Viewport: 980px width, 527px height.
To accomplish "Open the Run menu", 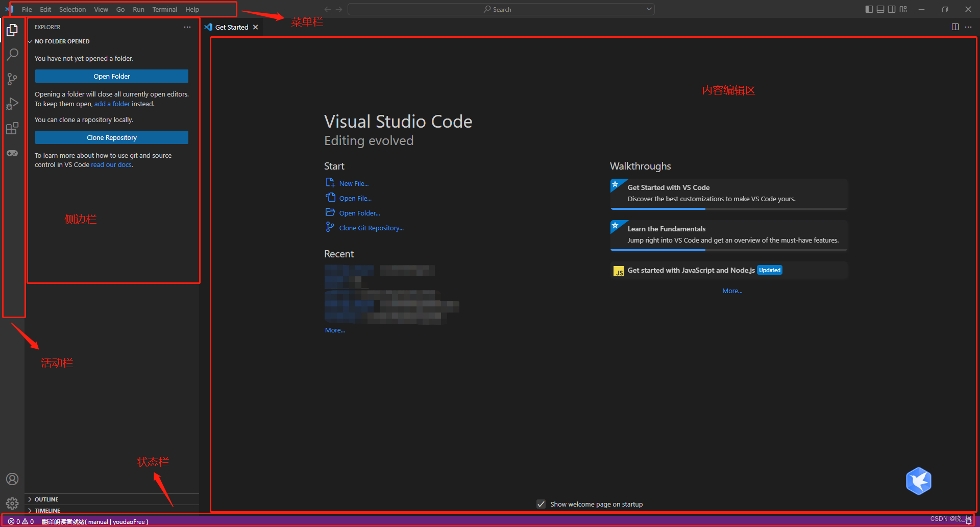I will coord(138,9).
